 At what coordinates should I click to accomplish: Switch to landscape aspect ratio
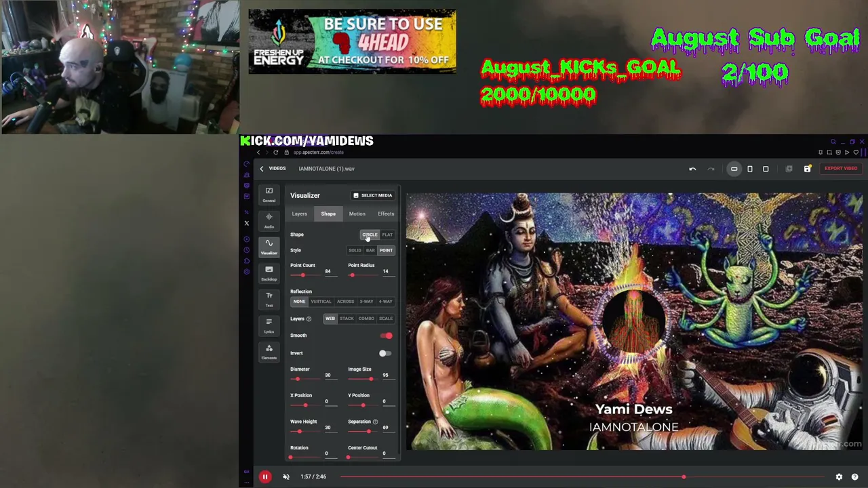tap(734, 169)
